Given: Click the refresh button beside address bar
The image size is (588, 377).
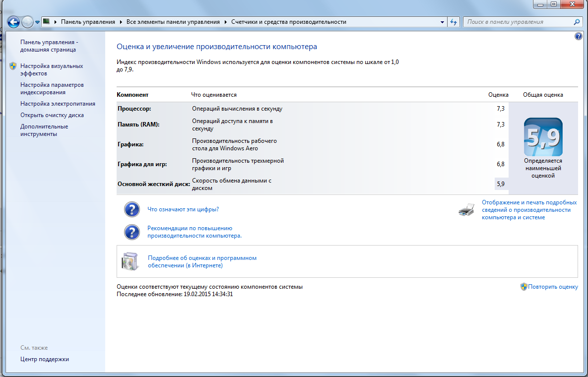Looking at the screenshot, I should coord(454,22).
